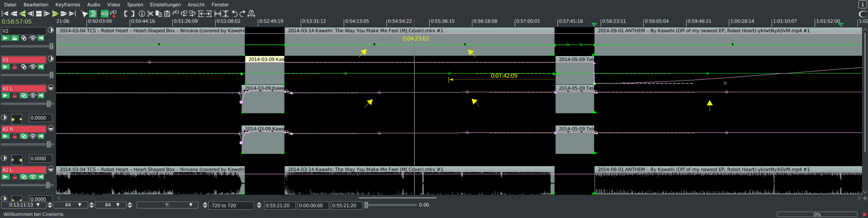Open the manual go-to time icon

click(x=251, y=14)
